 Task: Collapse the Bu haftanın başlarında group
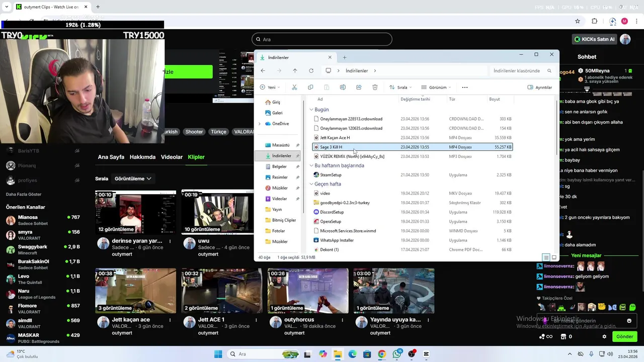311,165
